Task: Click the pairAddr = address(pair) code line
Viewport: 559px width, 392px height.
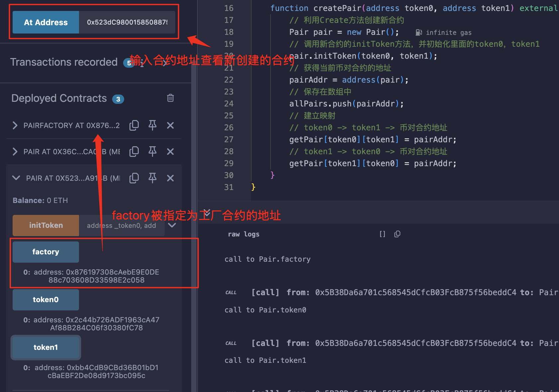Action: tap(349, 80)
